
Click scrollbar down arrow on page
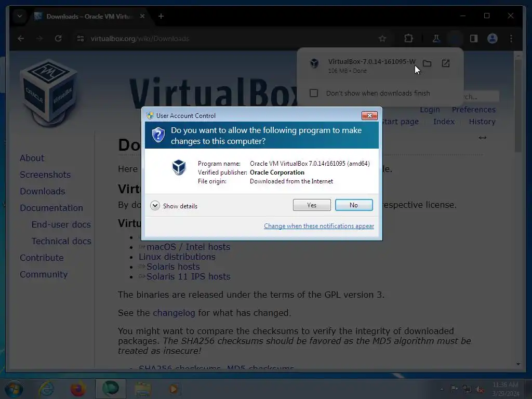(518, 364)
